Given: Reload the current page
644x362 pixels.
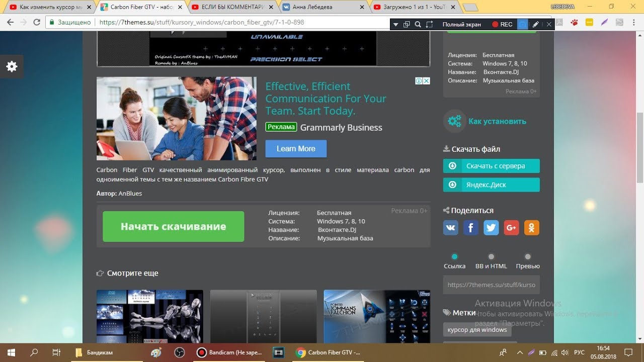Looking at the screenshot, I should [37, 22].
